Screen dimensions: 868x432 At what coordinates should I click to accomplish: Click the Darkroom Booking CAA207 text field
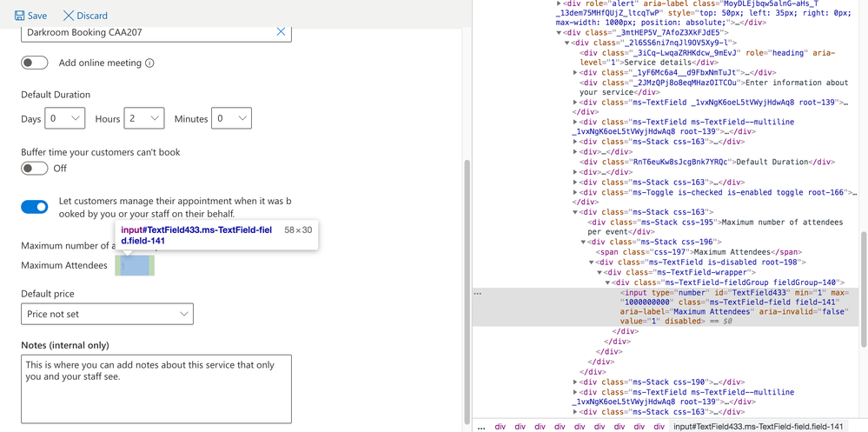[x=156, y=32]
